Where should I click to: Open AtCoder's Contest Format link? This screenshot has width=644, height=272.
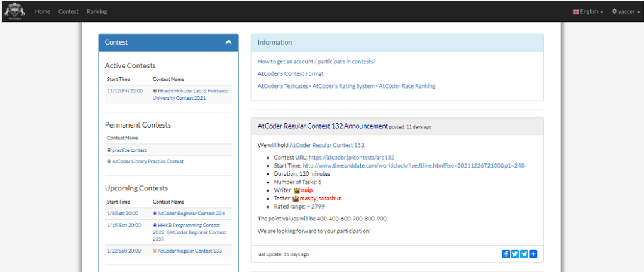pyautogui.click(x=291, y=74)
